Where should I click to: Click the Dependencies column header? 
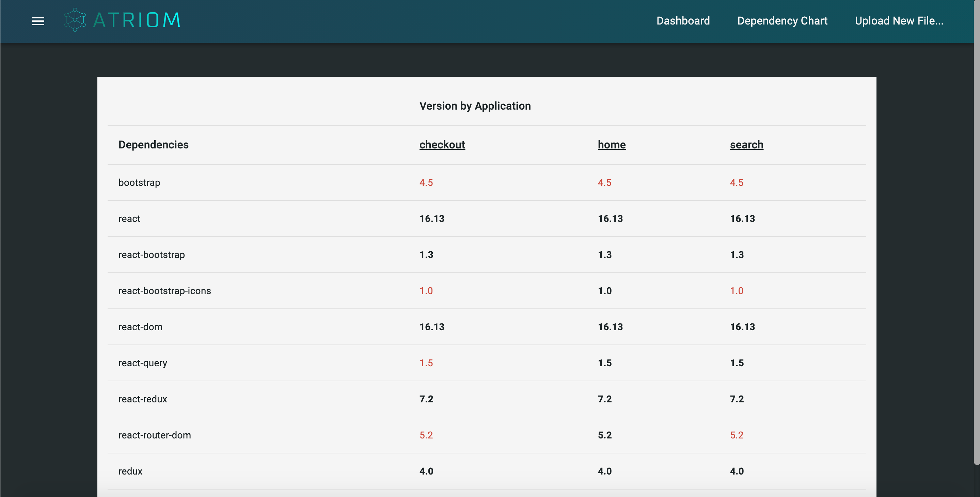[153, 144]
